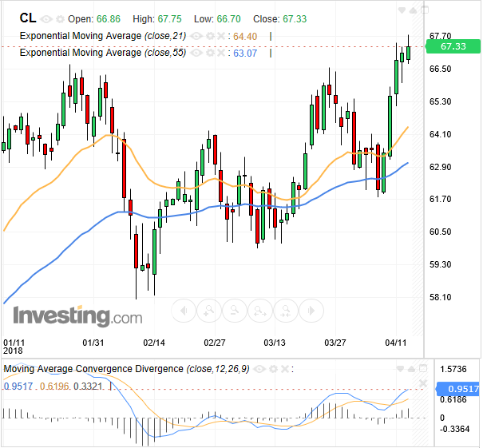Open the MACD settings gear
Image resolution: width=483 pixels, height=448 pixels.
pos(273,369)
